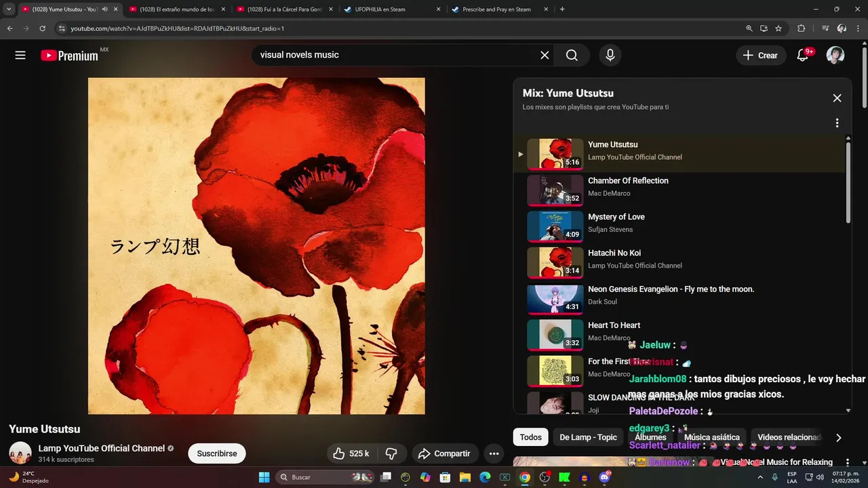Click the video player album art
Screen dimensions: 868x488
(x=256, y=245)
